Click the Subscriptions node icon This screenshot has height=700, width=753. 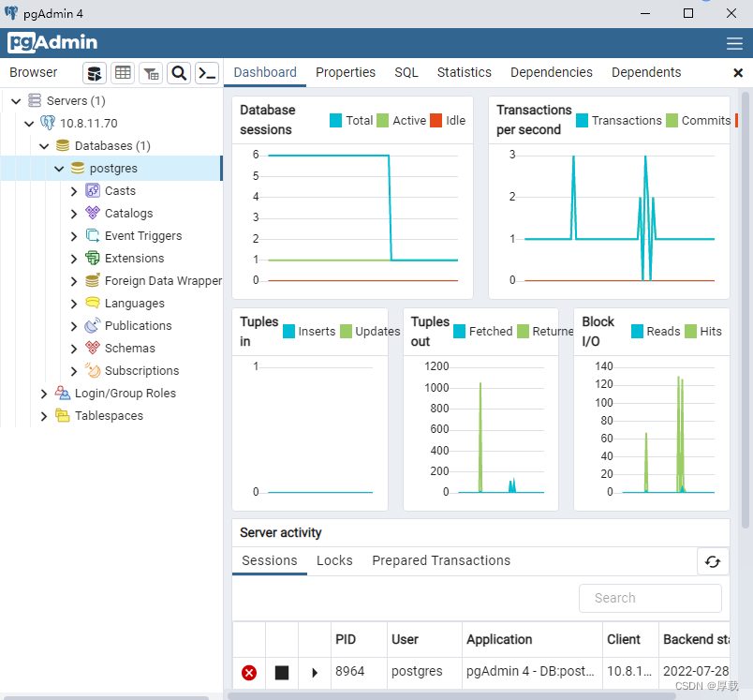[x=93, y=370]
